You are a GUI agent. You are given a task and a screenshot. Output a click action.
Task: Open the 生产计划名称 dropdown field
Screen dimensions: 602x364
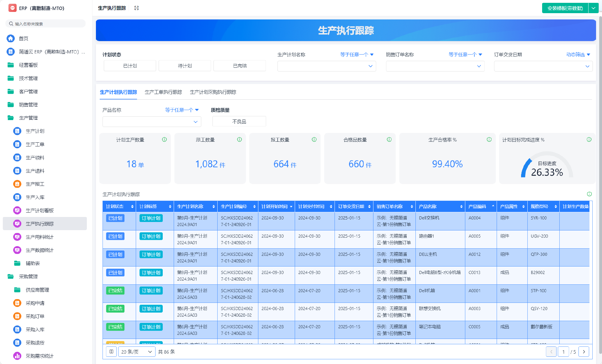coord(326,66)
